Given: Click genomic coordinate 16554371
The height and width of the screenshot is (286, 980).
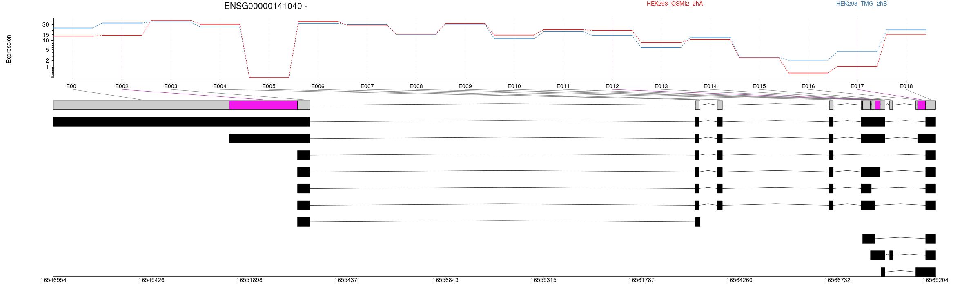Looking at the screenshot, I should pyautogui.click(x=347, y=280).
